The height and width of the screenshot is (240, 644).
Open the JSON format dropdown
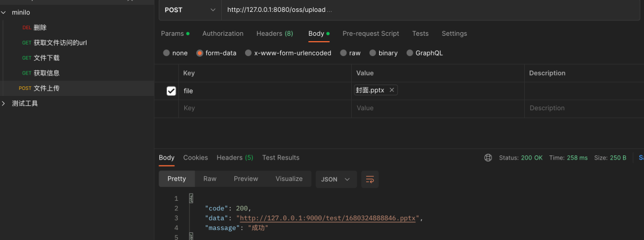[336, 179]
